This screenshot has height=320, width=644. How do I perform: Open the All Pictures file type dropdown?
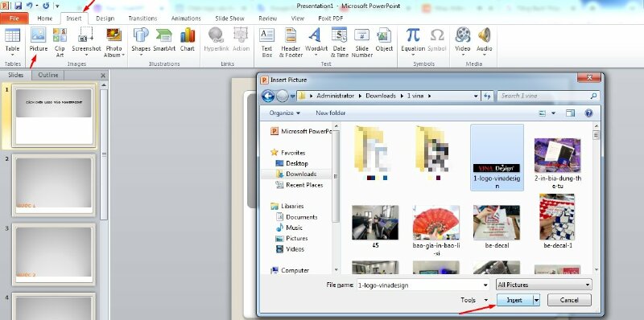coord(544,285)
